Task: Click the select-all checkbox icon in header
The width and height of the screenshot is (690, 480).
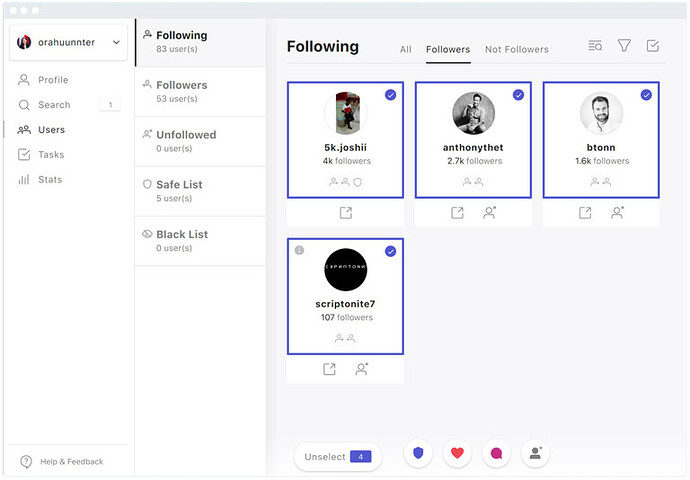Action: point(653,45)
